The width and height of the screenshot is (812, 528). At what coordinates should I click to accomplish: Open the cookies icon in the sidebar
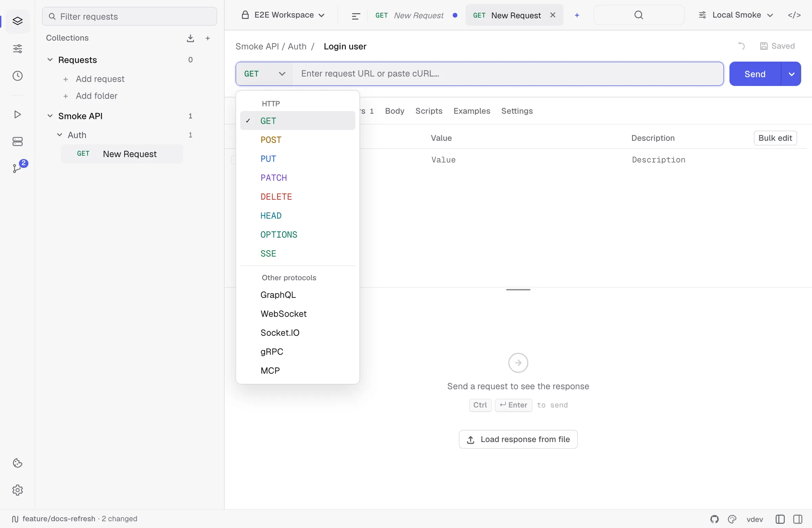[17, 463]
